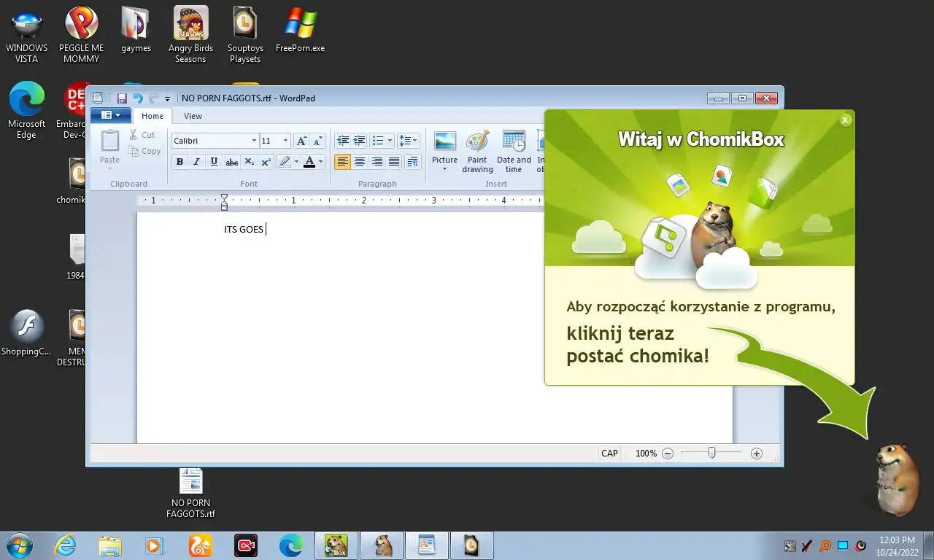The width and height of the screenshot is (934, 560).
Task: Open the bullet list style dropdown arrow
Action: [x=390, y=141]
